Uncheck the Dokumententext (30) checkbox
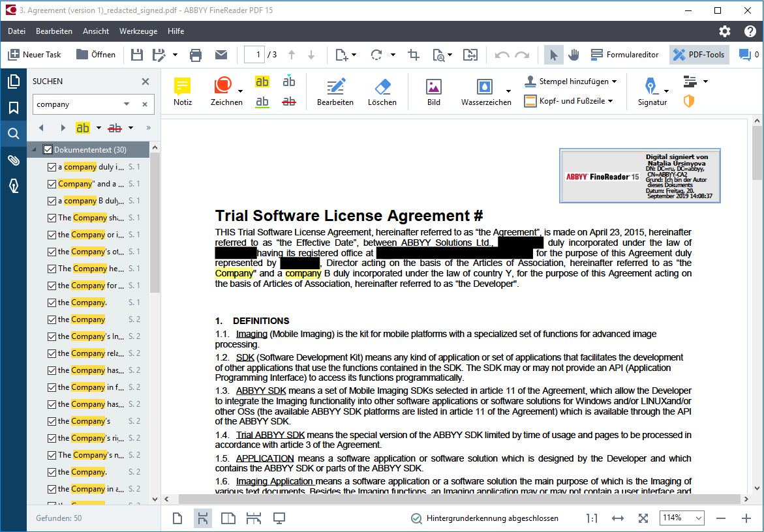The height and width of the screenshot is (532, 764). 48,149
